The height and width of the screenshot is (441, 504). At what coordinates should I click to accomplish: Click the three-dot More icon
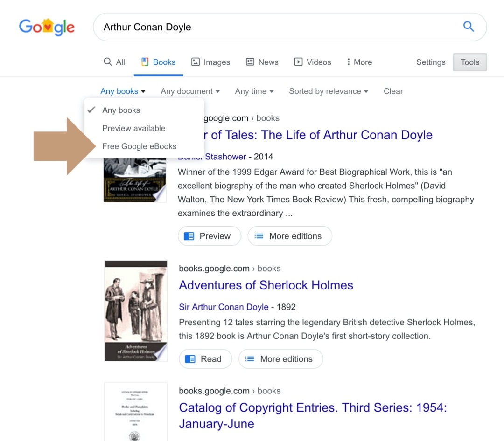(349, 62)
